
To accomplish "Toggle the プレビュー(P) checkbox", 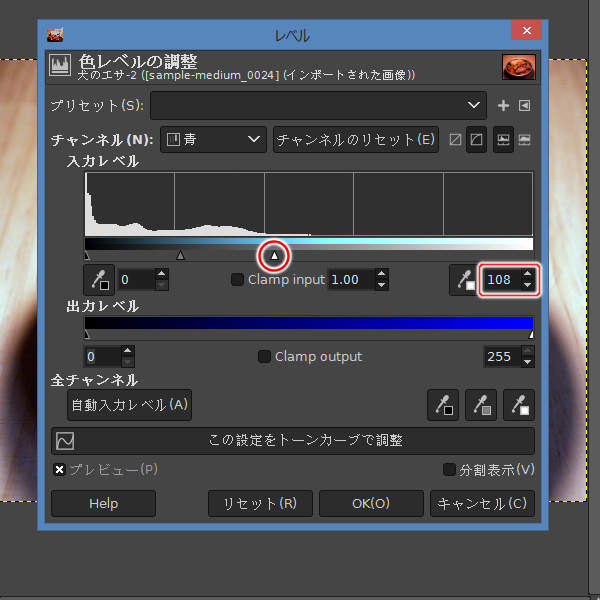I will click(x=59, y=470).
